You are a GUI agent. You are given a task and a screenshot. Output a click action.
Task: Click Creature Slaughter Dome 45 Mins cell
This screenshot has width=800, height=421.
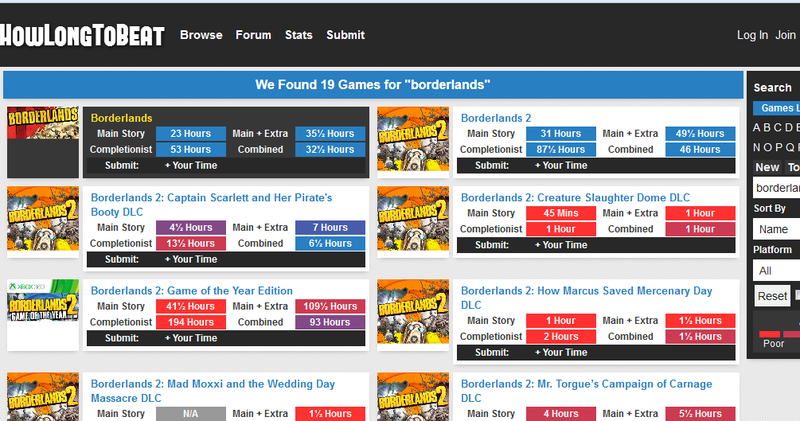tap(561, 213)
